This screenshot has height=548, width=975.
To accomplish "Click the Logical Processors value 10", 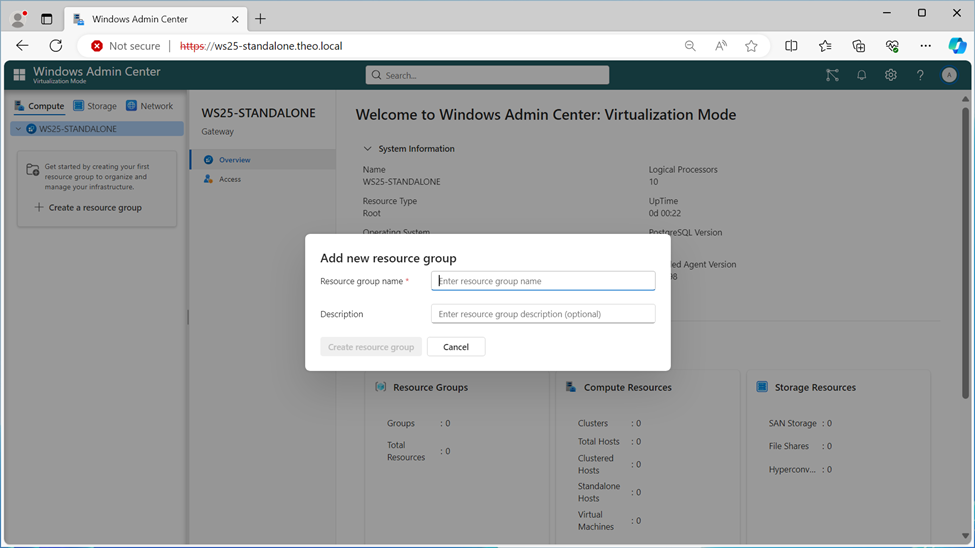I will (x=653, y=182).
